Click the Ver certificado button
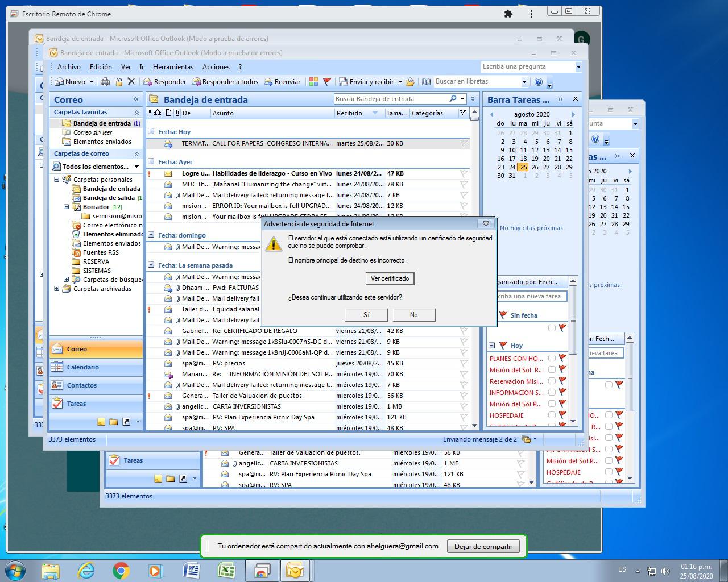Screen dimensions: 728x582 [390, 278]
